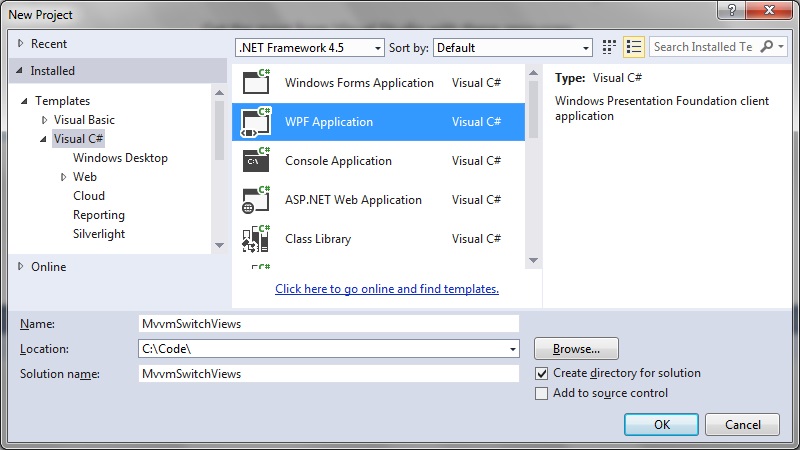Enable Create directory for solution checkbox
This screenshot has height=450, width=800.
pyautogui.click(x=541, y=373)
